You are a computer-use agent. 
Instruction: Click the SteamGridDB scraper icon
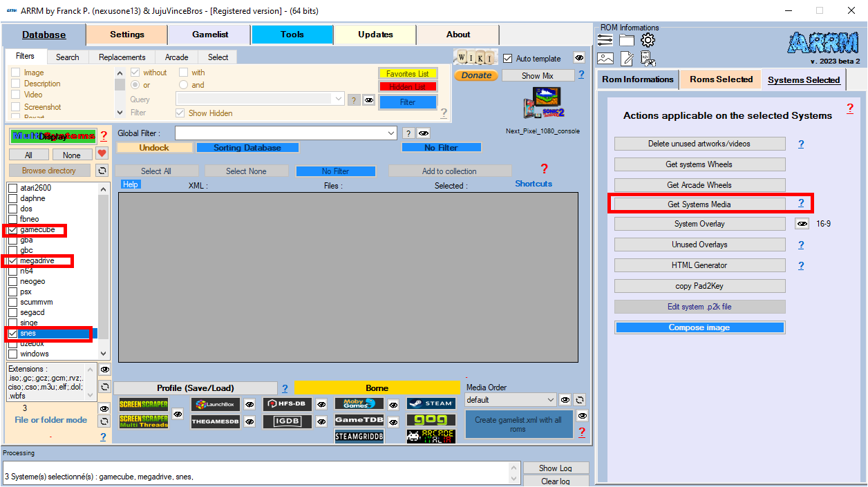point(359,437)
